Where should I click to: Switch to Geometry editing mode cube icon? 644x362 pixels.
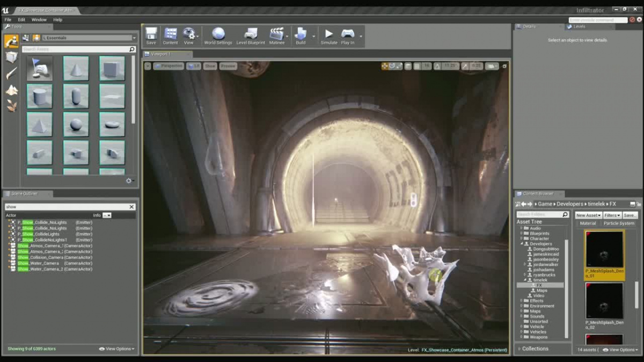pyautogui.click(x=11, y=57)
